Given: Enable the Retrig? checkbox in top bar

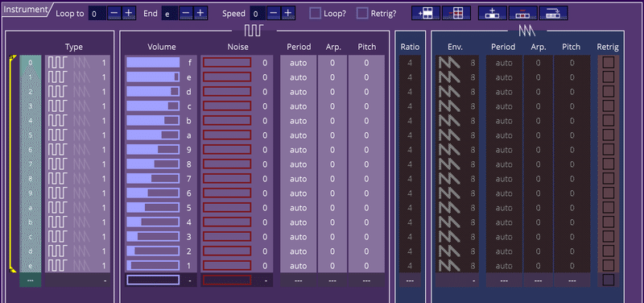Looking at the screenshot, I should (362, 13).
